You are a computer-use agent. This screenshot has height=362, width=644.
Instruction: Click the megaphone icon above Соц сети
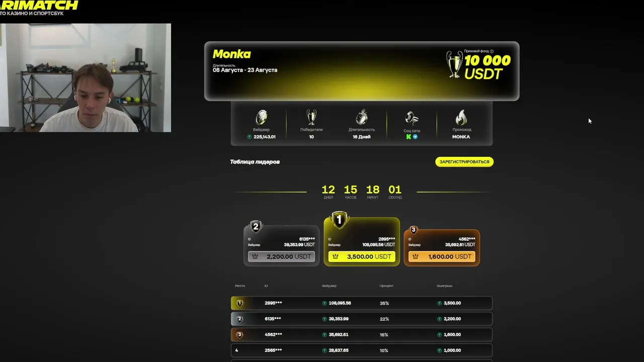pos(412,119)
